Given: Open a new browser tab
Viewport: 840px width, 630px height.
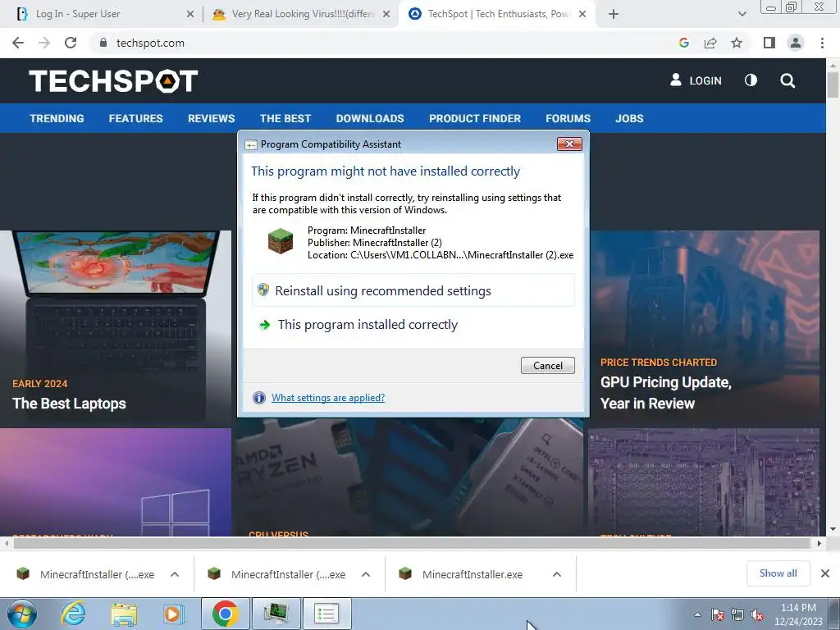Looking at the screenshot, I should [614, 14].
